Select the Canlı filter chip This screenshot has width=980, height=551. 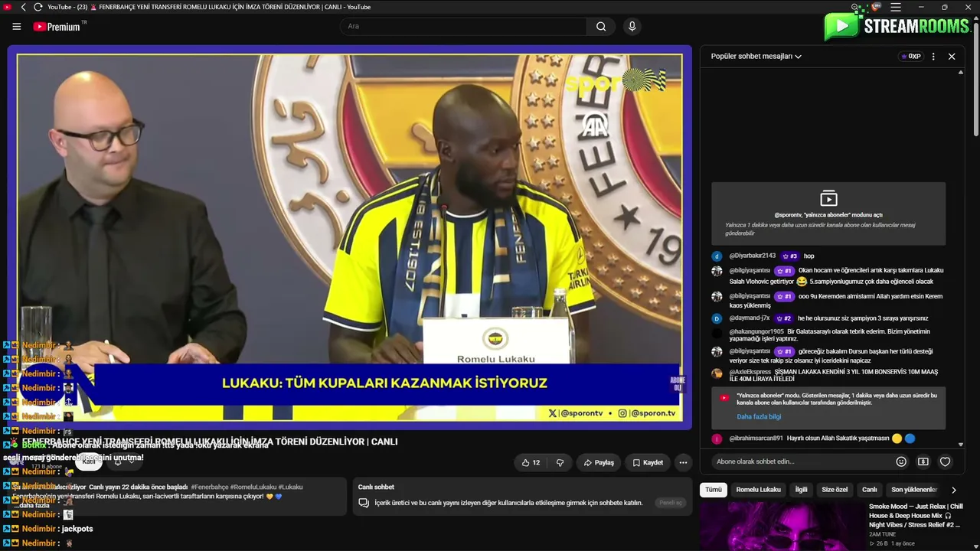870,490
